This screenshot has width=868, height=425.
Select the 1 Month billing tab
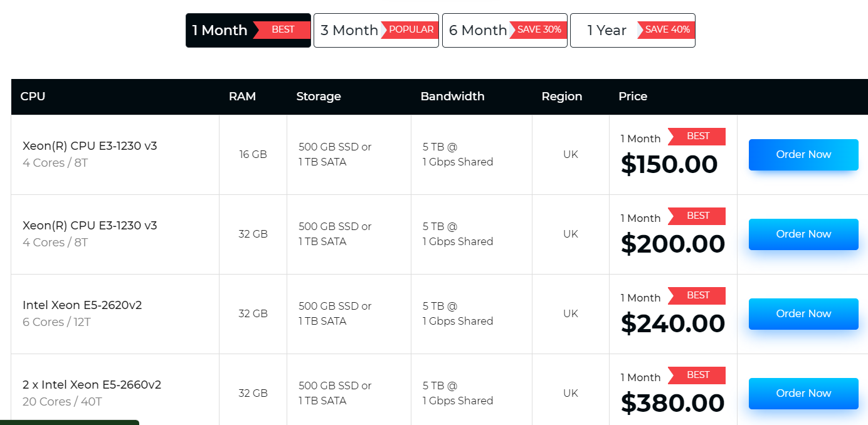(x=220, y=30)
